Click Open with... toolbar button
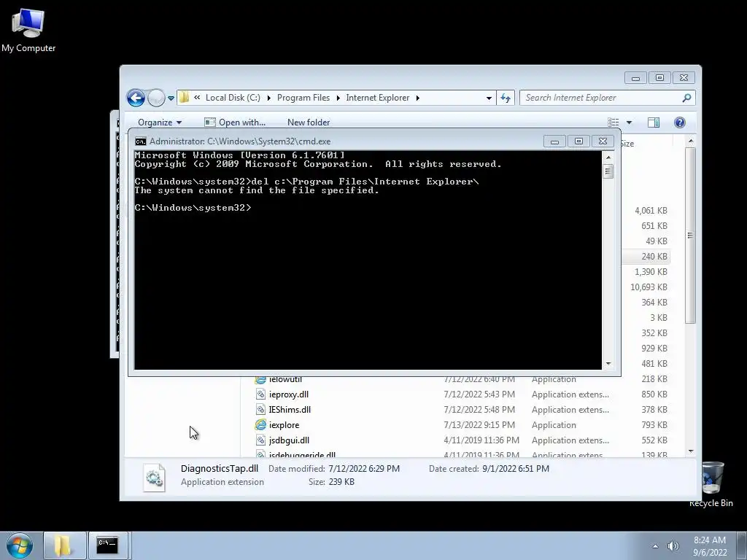Viewport: 747px width, 560px height. click(235, 122)
